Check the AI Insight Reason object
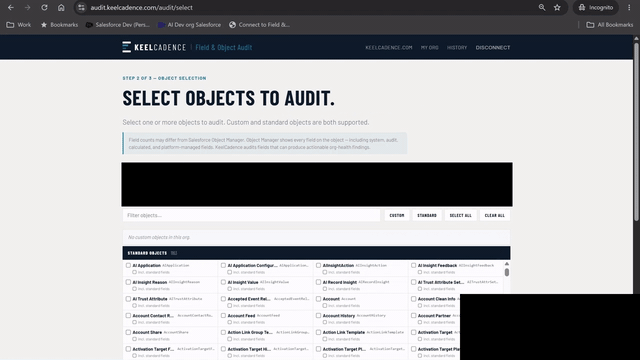Viewport: 640px width, 360px height. [128, 282]
